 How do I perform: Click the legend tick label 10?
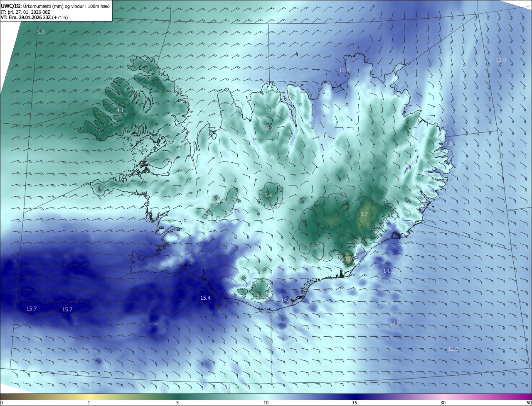point(266,403)
